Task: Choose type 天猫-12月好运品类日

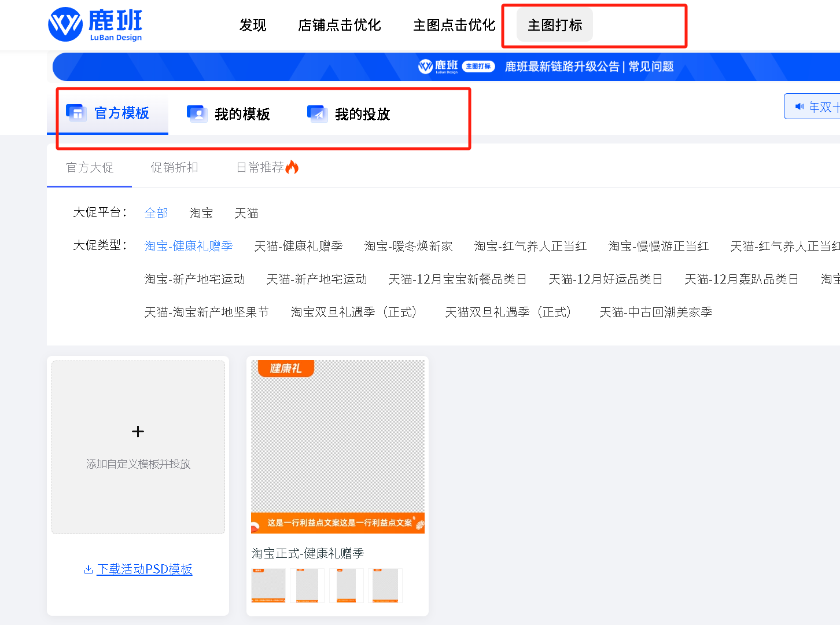Action: click(606, 279)
